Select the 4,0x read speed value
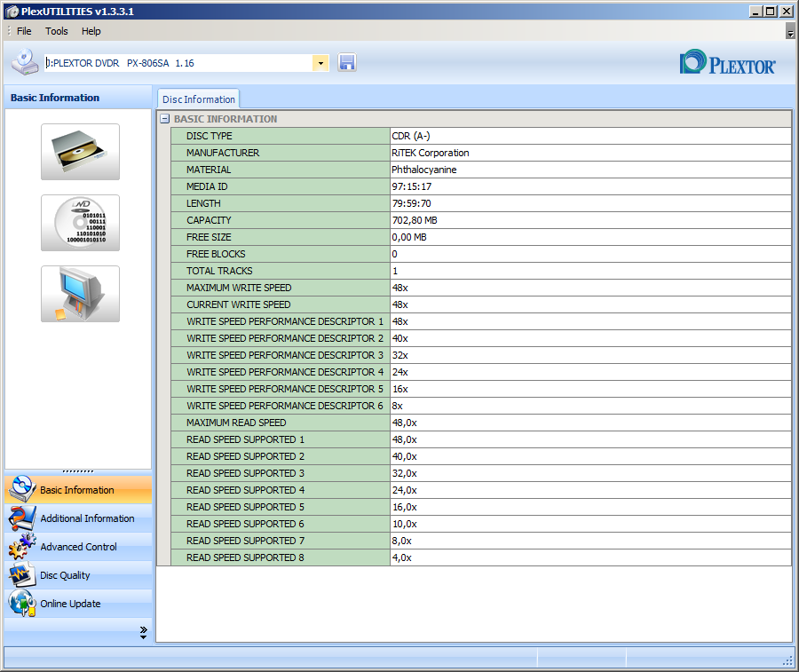799x672 pixels. coord(401,557)
